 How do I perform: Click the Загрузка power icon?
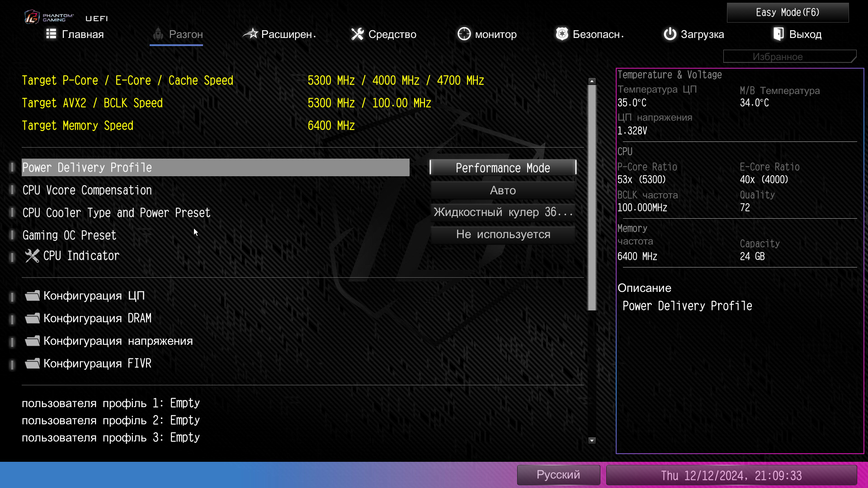(x=670, y=34)
